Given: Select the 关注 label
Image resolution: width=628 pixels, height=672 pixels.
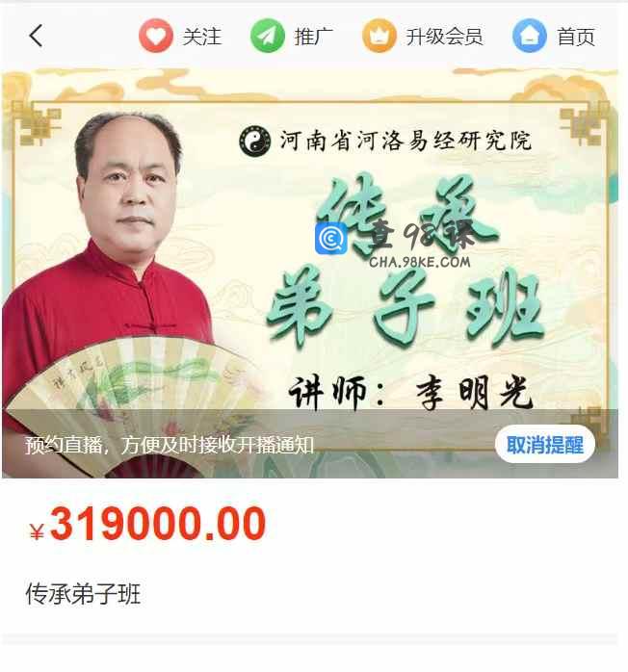Looking at the screenshot, I should pos(202,37).
